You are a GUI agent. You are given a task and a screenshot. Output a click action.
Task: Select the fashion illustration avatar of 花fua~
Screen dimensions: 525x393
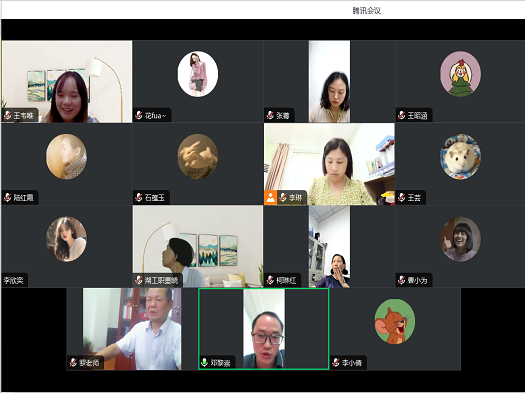(x=198, y=74)
